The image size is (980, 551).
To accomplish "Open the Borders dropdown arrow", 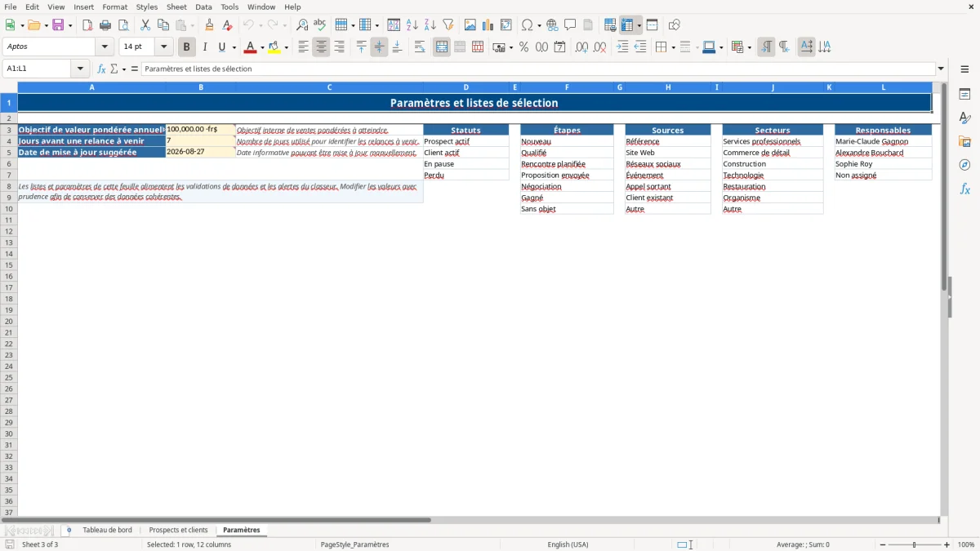I will coord(673,47).
